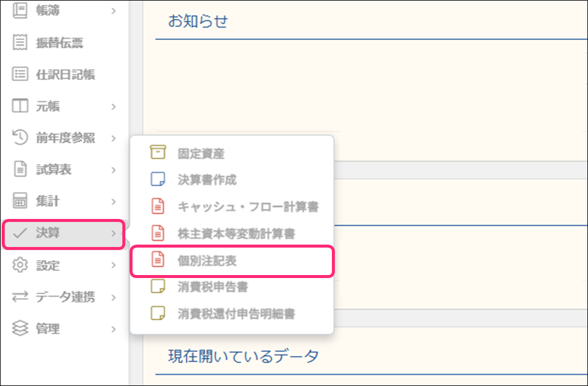
Task: Expand the 元帳 submenu arrow
Action: click(x=113, y=107)
